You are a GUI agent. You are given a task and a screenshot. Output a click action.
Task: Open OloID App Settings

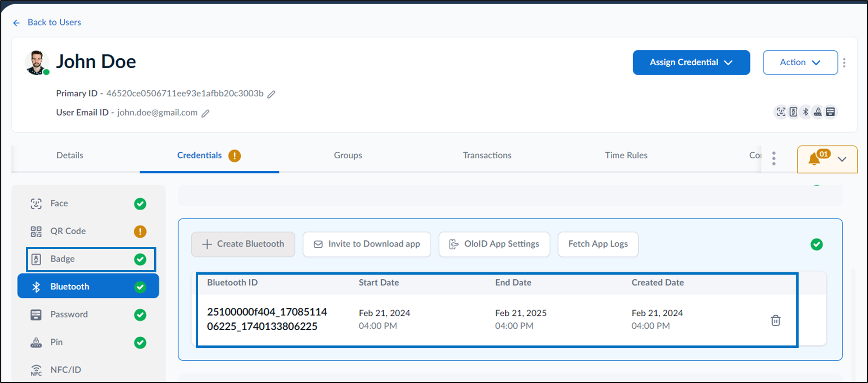point(494,244)
